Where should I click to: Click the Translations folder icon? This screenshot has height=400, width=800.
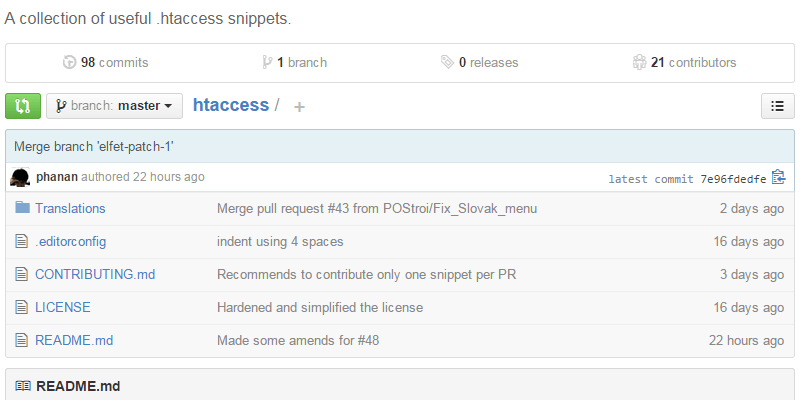22,209
